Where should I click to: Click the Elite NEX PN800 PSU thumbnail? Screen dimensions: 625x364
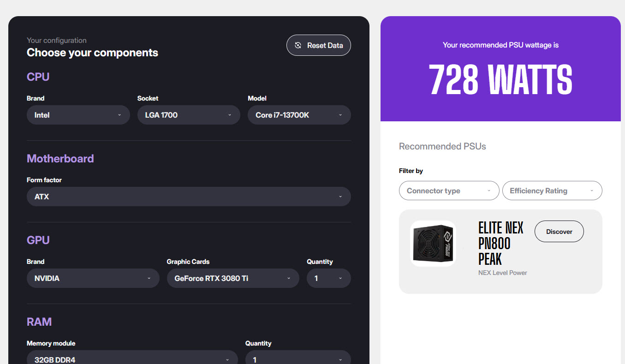[x=433, y=244]
